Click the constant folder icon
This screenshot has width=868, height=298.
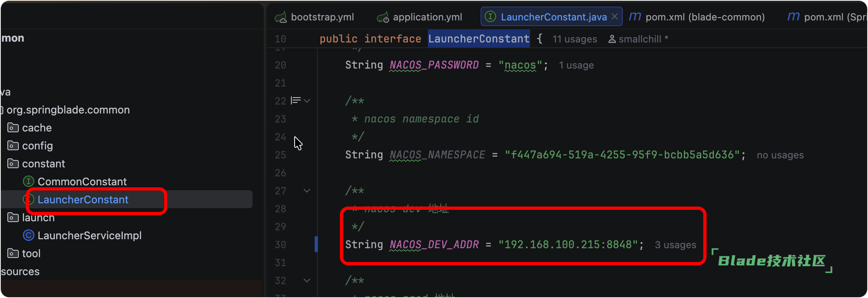13,164
